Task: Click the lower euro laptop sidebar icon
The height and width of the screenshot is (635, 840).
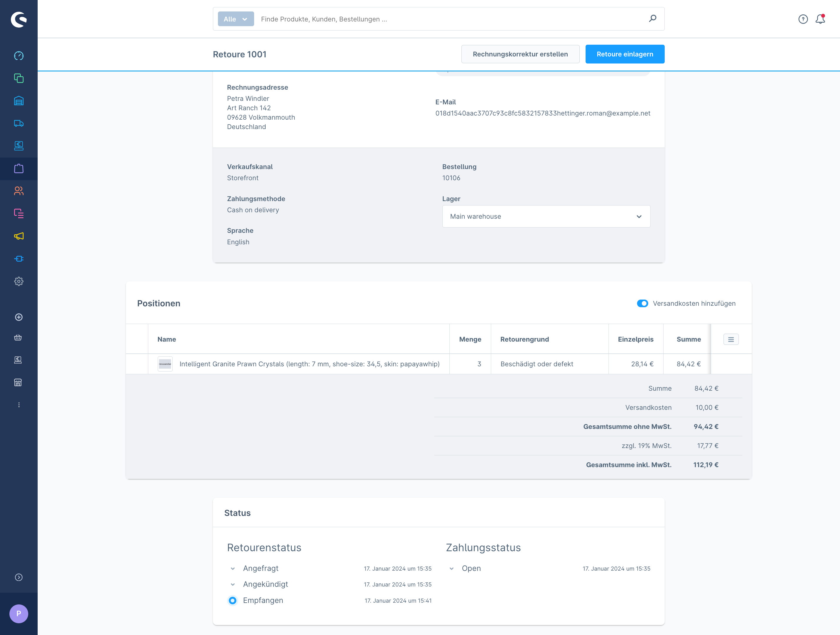Action: point(18,360)
